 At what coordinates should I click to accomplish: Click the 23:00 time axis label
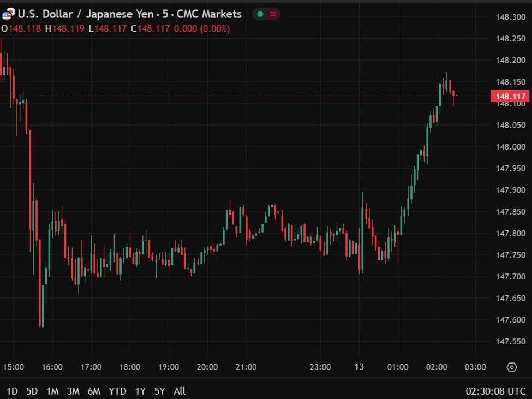[320, 367]
